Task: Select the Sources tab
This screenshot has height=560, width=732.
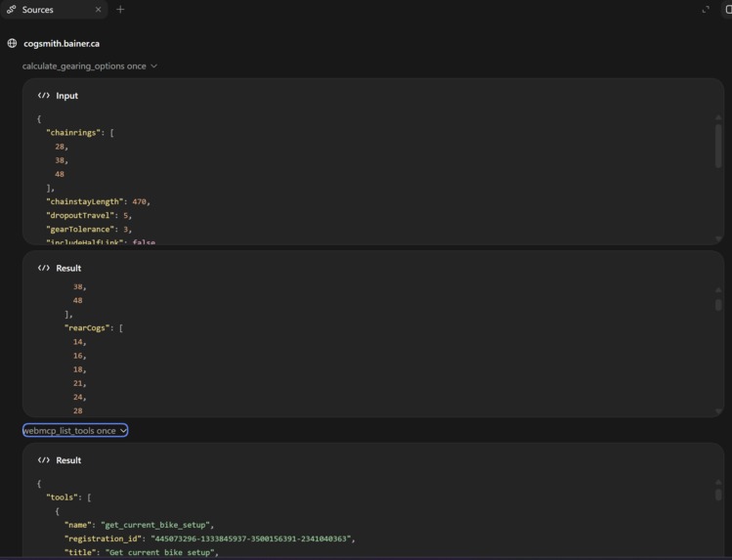Action: point(54,10)
